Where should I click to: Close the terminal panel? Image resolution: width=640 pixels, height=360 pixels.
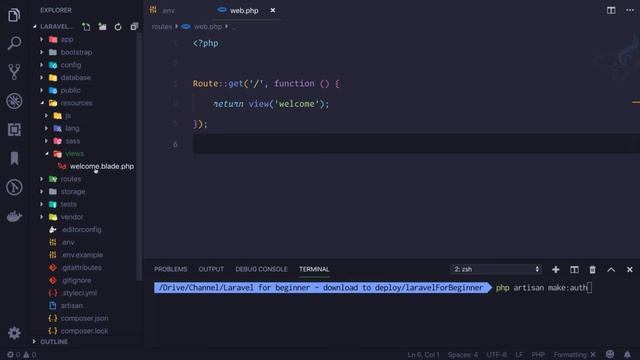pyautogui.click(x=629, y=269)
